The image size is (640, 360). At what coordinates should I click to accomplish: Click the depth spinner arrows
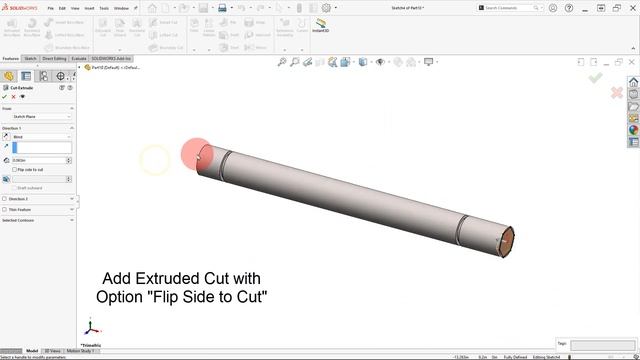(x=69, y=160)
